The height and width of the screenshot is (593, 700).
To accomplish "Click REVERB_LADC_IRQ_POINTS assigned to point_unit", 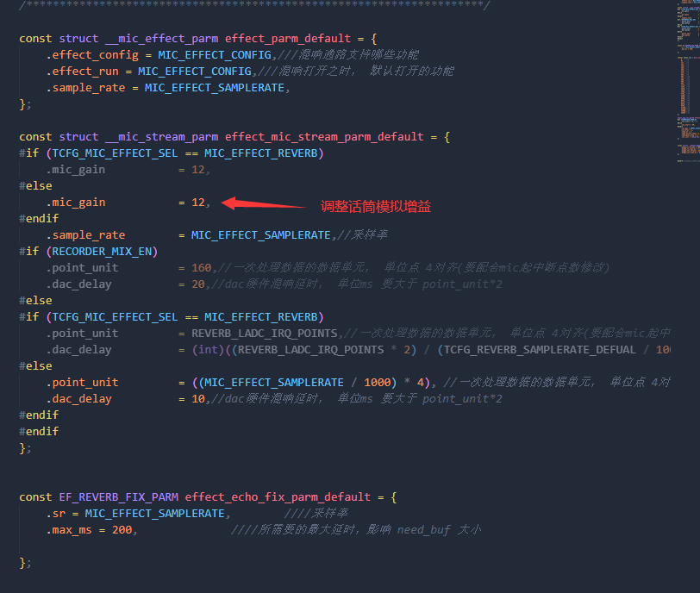I will point(265,334).
